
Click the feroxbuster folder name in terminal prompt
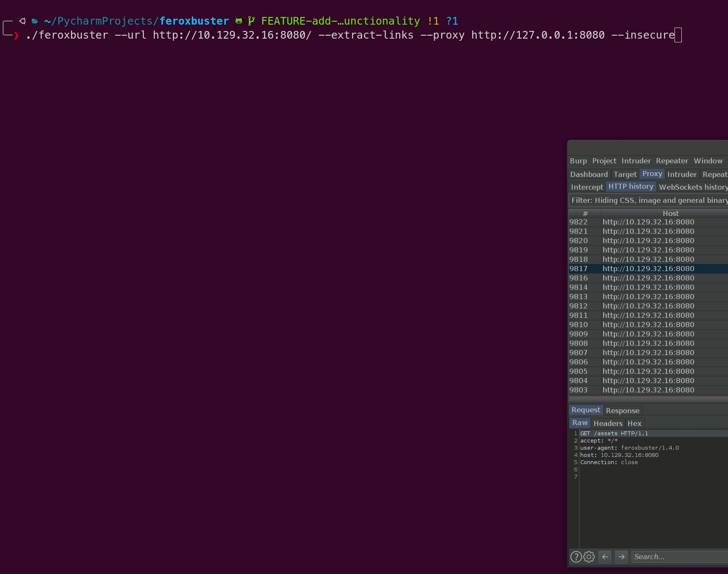click(194, 21)
